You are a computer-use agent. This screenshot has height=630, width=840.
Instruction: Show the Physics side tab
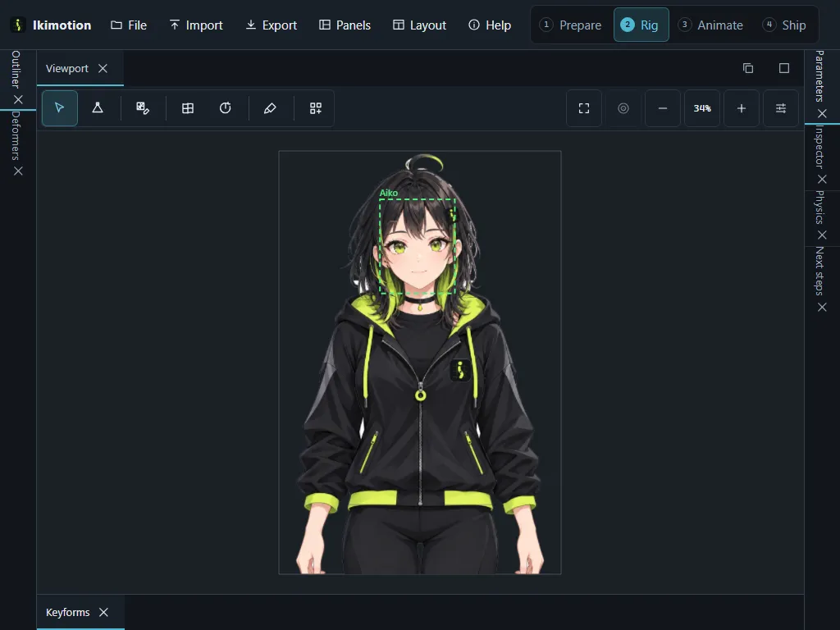click(819, 208)
